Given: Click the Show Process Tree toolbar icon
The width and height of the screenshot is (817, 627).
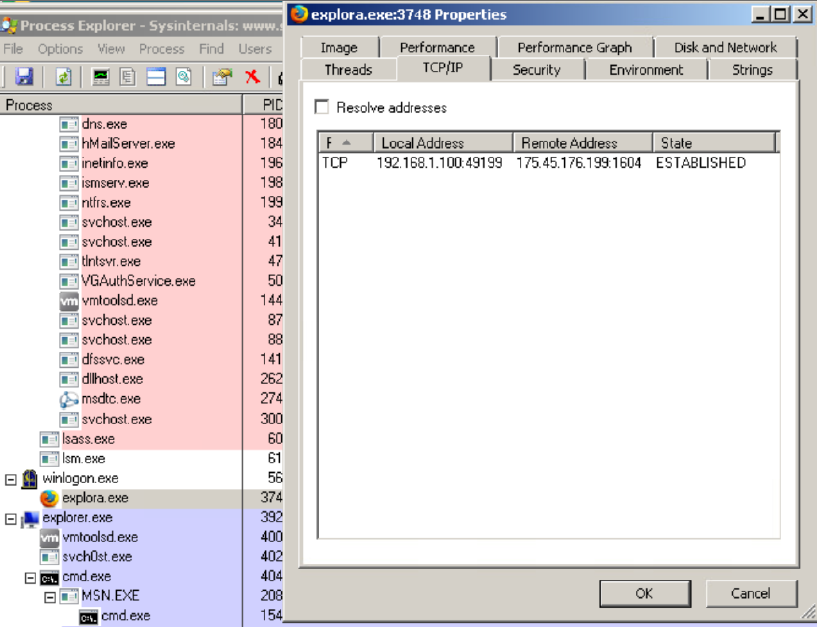Looking at the screenshot, I should pos(128,77).
